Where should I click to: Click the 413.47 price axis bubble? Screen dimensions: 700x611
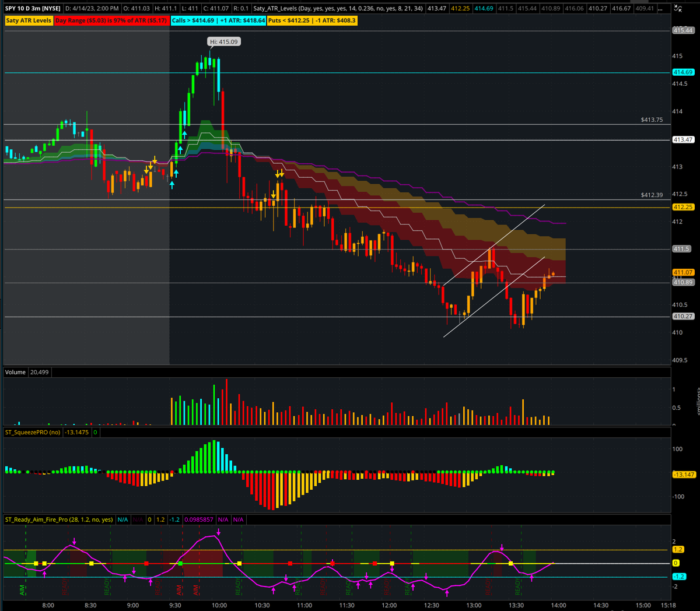pos(682,140)
